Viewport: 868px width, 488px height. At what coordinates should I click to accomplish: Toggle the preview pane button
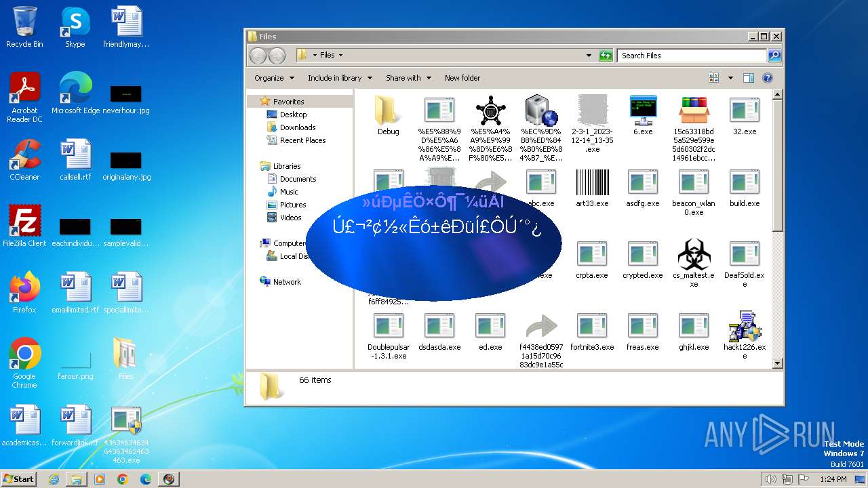pyautogui.click(x=749, y=78)
